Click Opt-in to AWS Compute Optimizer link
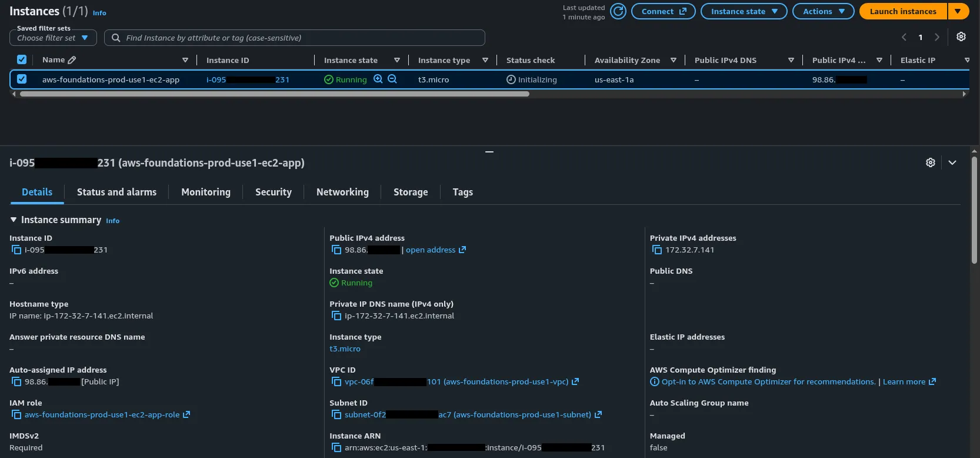 [768, 381]
